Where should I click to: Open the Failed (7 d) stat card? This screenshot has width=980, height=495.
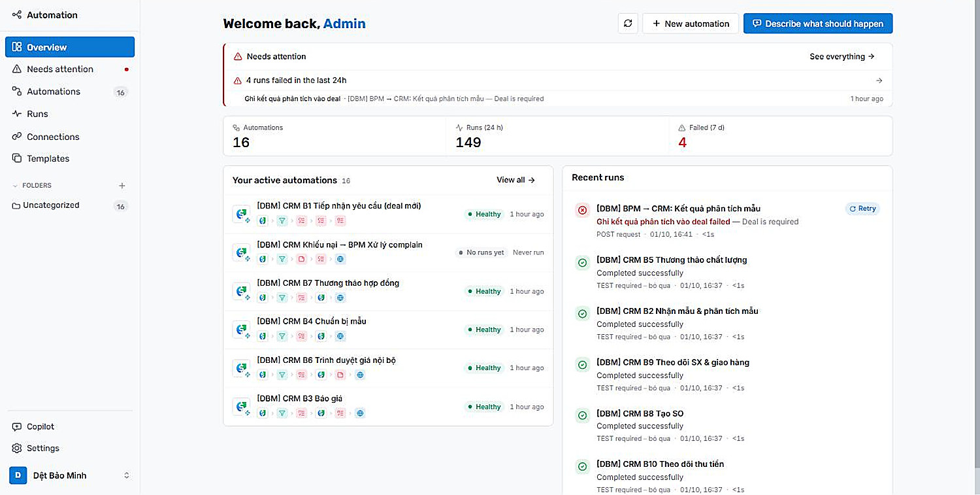pyautogui.click(x=781, y=136)
